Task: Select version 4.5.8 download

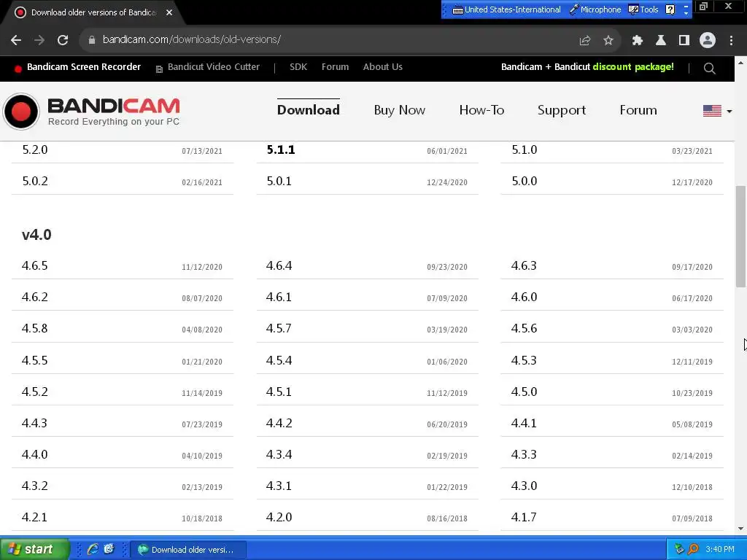Action: point(35,329)
